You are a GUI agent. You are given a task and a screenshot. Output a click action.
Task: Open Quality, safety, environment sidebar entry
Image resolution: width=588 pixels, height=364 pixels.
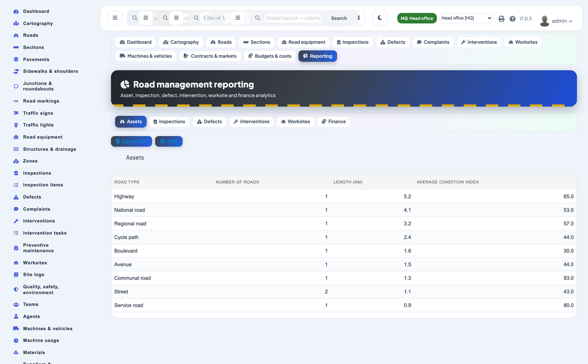tap(41, 290)
